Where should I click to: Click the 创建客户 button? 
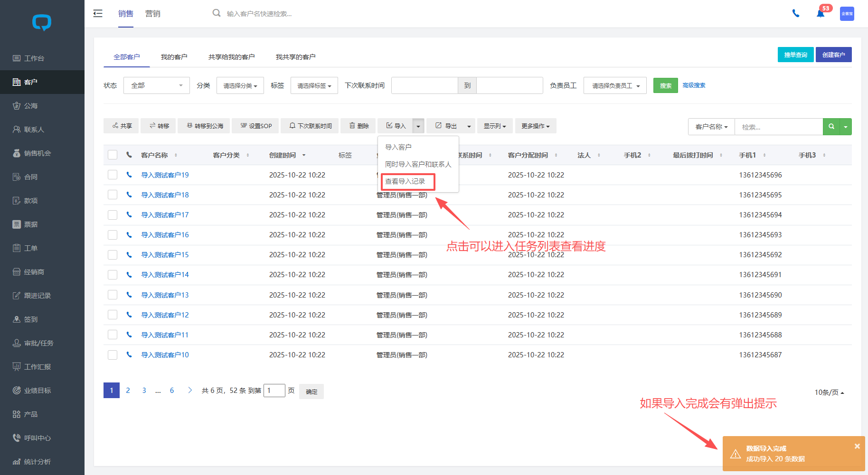point(833,55)
